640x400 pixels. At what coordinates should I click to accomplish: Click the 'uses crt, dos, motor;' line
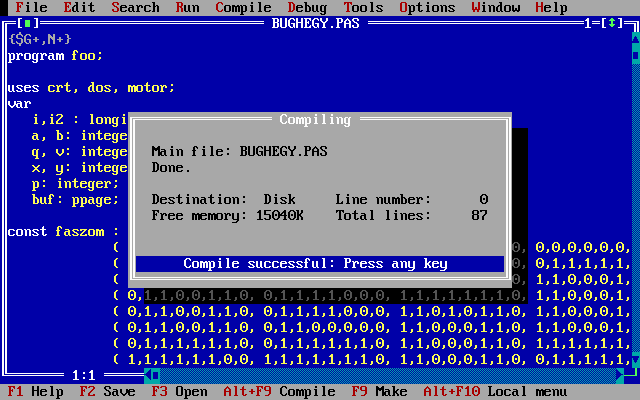tap(91, 87)
